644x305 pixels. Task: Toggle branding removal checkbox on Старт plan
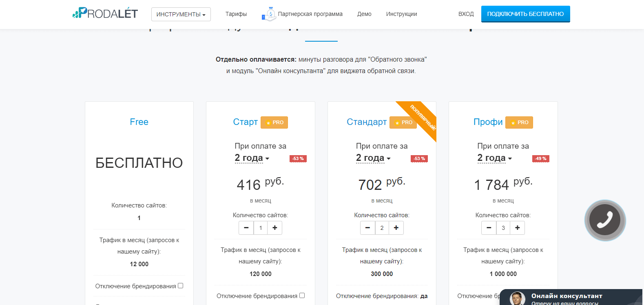tap(302, 296)
